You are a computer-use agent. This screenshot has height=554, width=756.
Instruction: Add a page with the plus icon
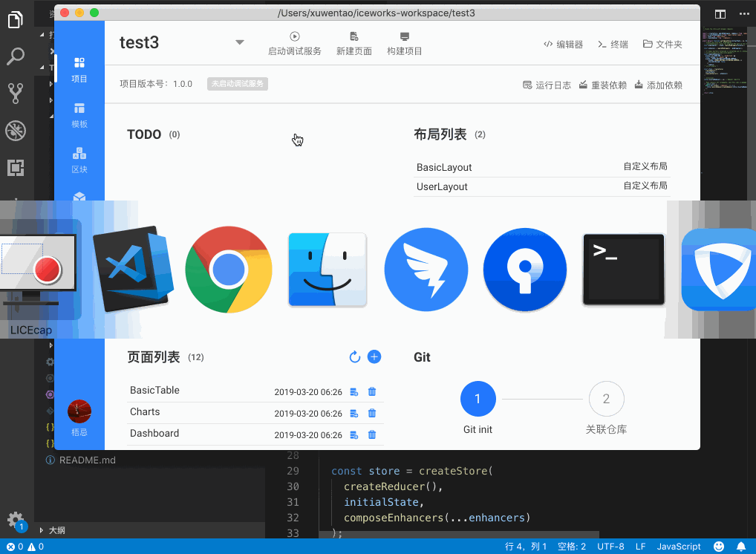374,356
